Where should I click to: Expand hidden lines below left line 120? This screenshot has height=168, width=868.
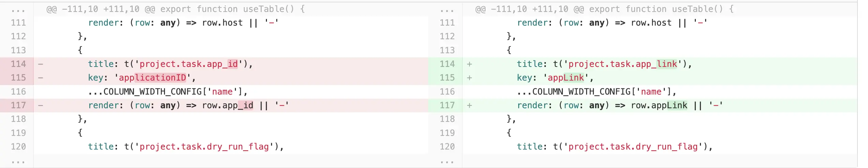click(x=18, y=161)
